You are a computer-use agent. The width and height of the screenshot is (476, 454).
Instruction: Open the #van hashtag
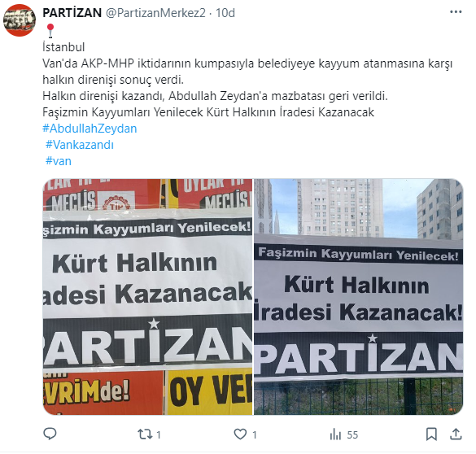pos(59,161)
